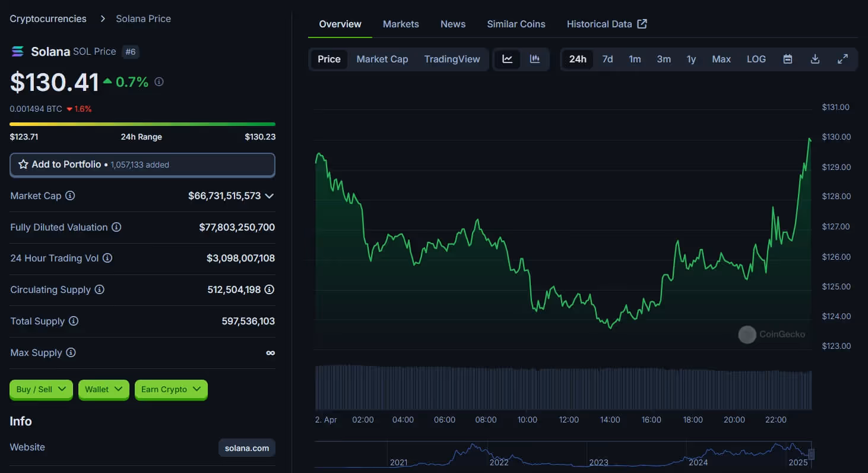Click info icon next to 0.7% change

(x=159, y=82)
